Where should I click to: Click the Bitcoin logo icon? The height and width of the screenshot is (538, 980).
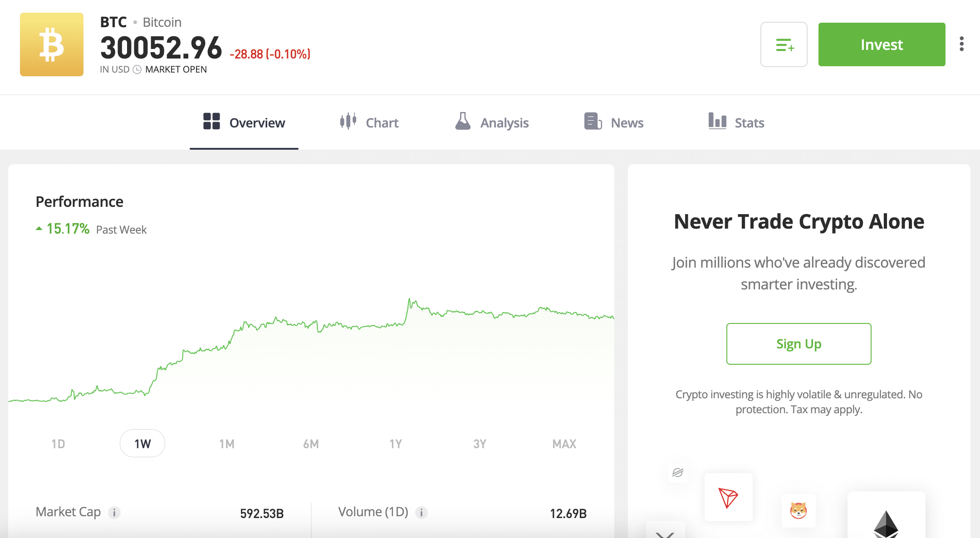point(52,44)
